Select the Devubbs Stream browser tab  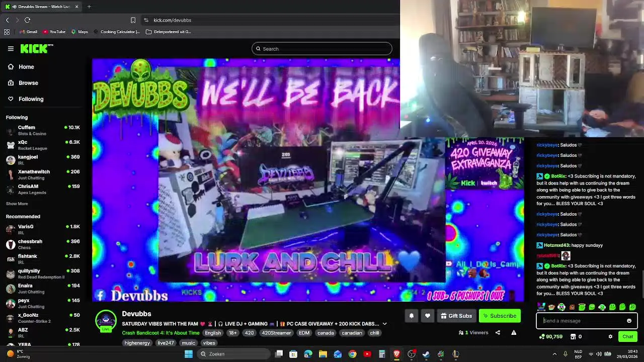coord(41,7)
